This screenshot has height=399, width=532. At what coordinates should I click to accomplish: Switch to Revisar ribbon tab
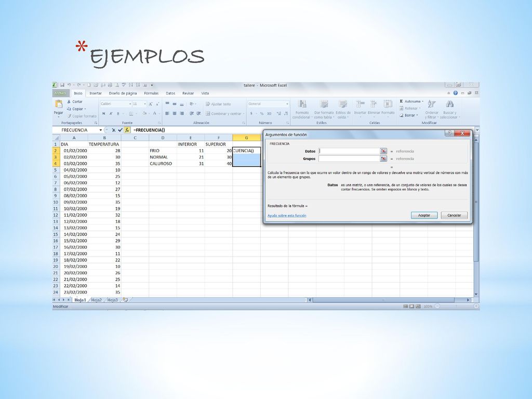pyautogui.click(x=188, y=94)
